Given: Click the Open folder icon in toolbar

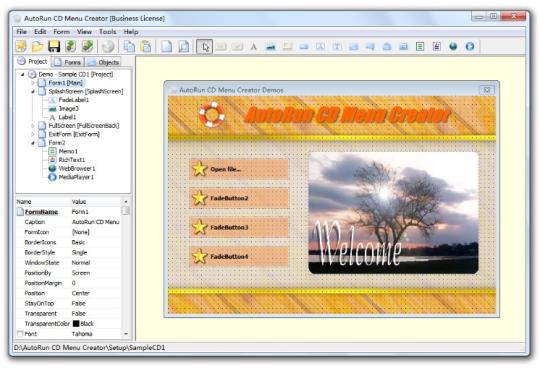Looking at the screenshot, I should [37, 46].
